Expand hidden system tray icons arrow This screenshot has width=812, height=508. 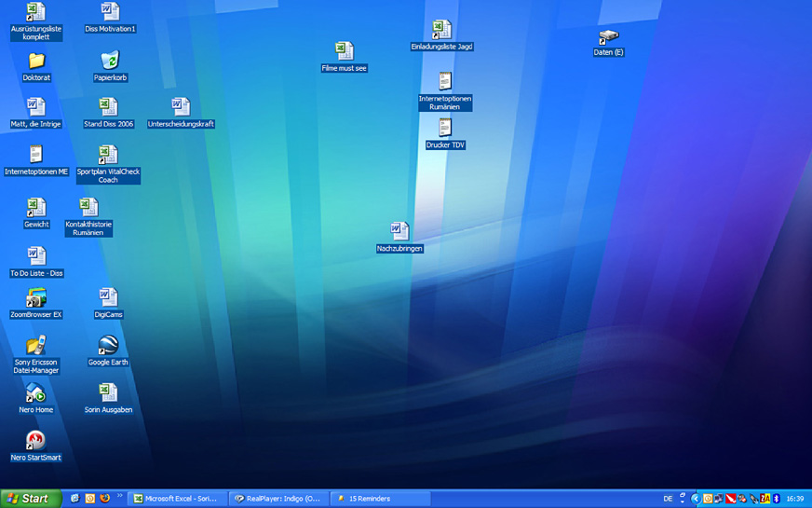pos(695,499)
